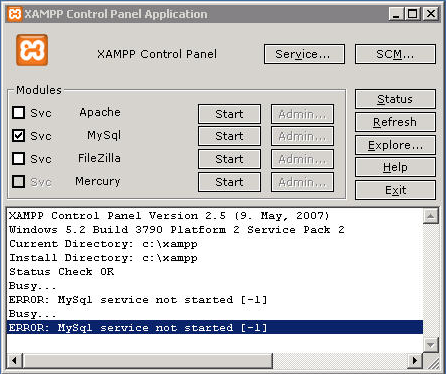This screenshot has height=374, width=446.
Task: Close the XAMPP Control Panel window
Action: tap(431, 14)
